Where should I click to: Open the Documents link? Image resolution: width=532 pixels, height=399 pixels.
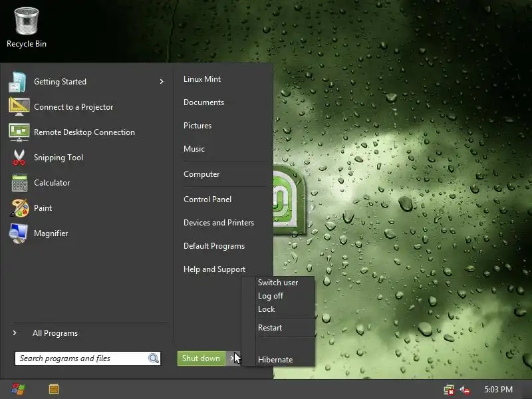coord(203,102)
